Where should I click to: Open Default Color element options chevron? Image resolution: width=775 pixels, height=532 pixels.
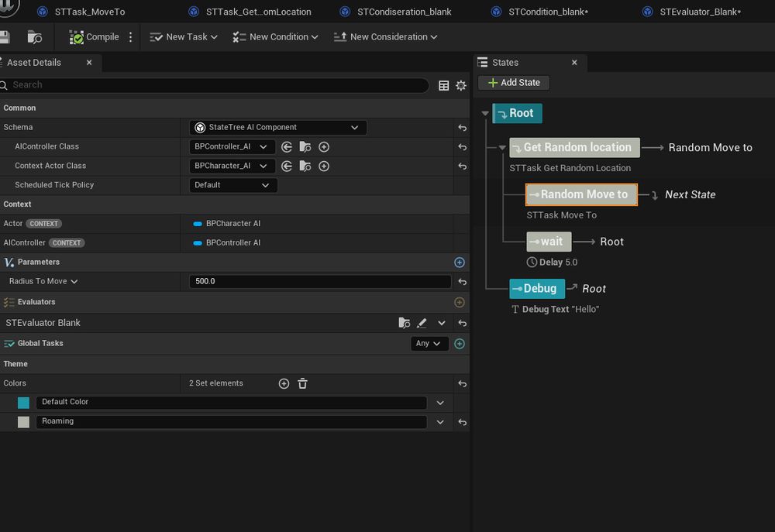tap(440, 403)
